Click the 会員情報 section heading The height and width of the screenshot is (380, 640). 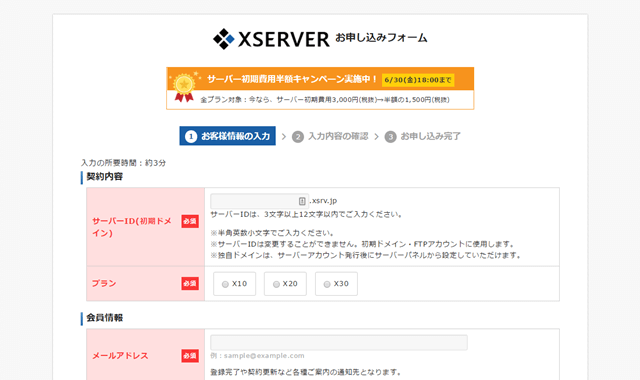coord(104,318)
